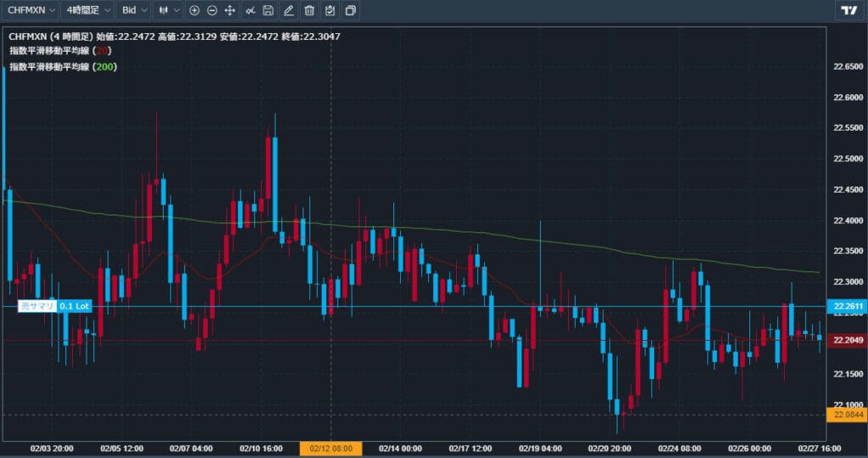This screenshot has height=458, width=868.
Task: Open the TradingView logo button
Action: [849, 10]
